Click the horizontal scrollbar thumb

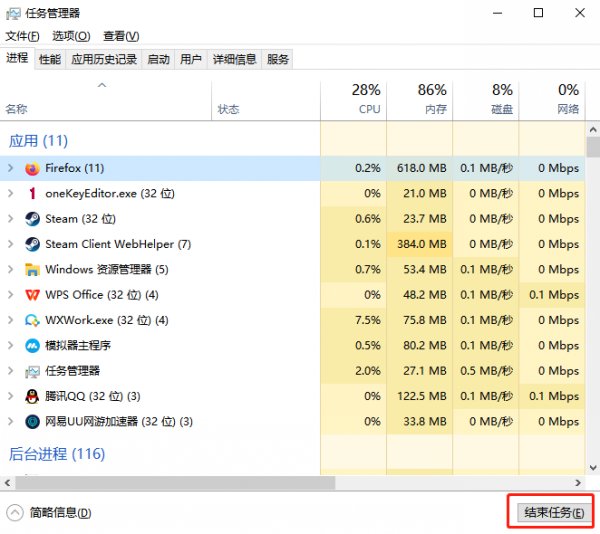pyautogui.click(x=175, y=483)
